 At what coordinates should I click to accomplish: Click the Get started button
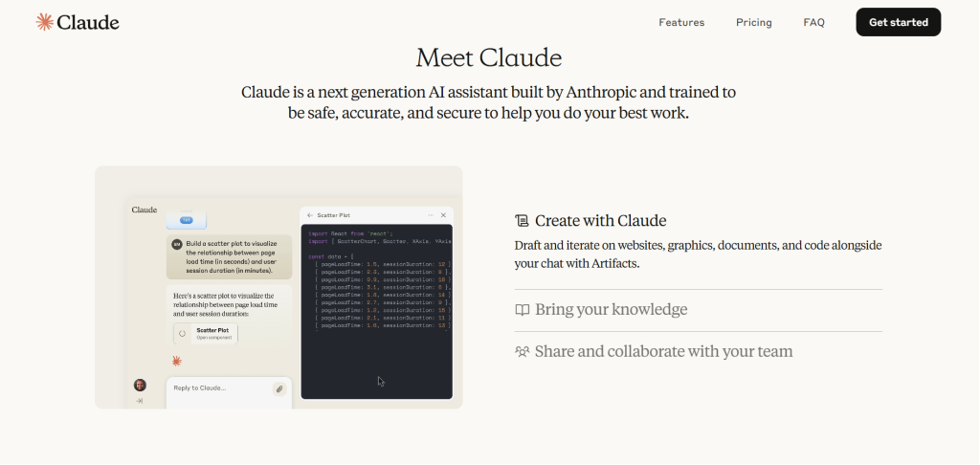[898, 22]
